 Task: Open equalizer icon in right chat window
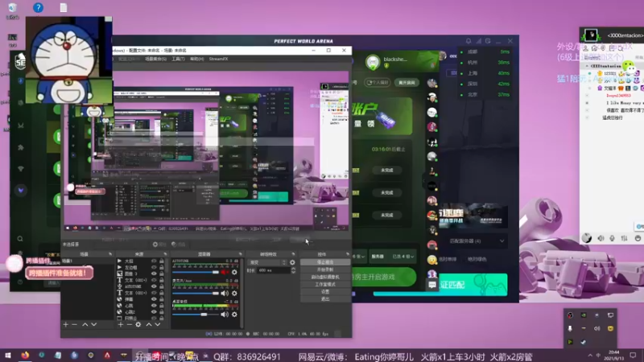(625, 238)
